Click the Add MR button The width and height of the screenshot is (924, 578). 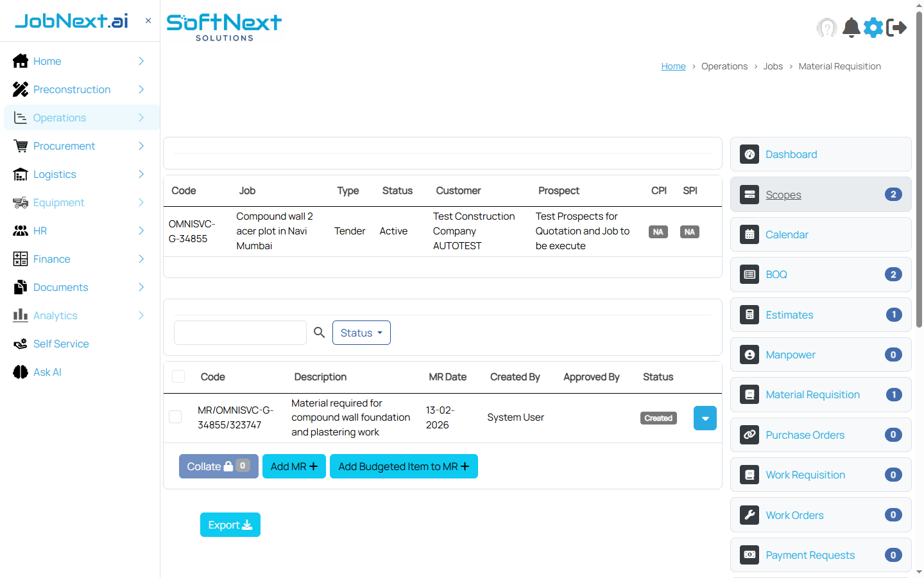pos(294,466)
